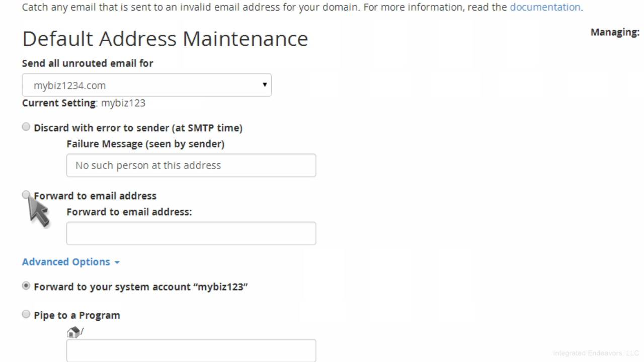
Task: Select Discard with error to sender radio
Action: point(26,127)
